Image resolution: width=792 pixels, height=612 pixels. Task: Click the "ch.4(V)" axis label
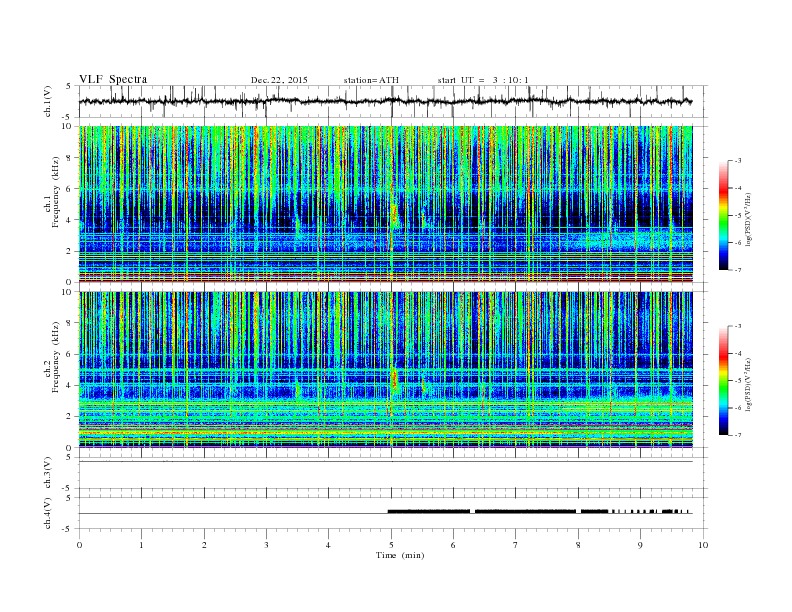[x=48, y=513]
